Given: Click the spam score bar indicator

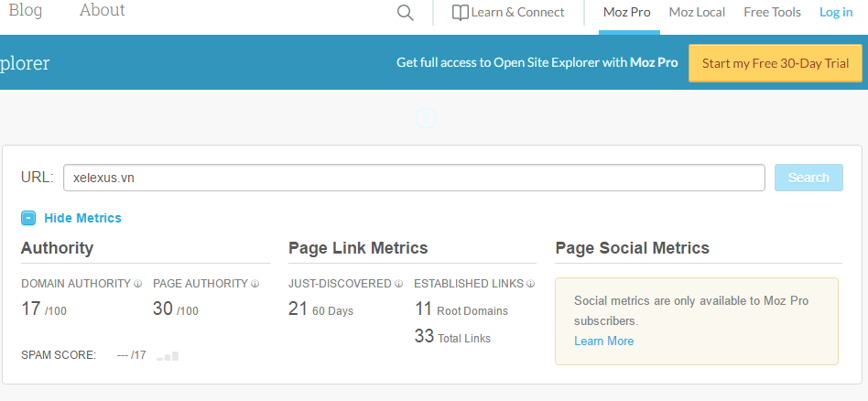Looking at the screenshot, I should (x=168, y=355).
